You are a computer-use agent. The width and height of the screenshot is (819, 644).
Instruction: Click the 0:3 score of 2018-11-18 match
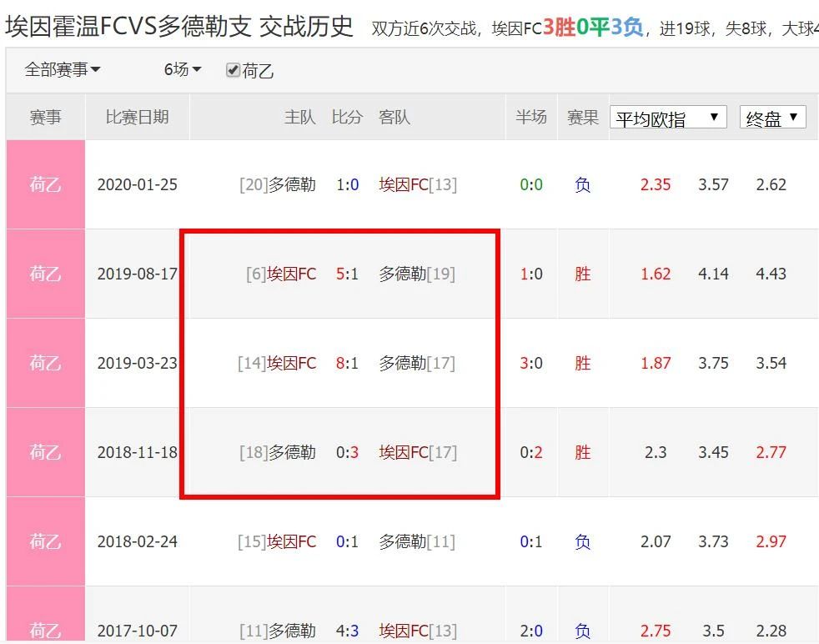pyautogui.click(x=347, y=452)
